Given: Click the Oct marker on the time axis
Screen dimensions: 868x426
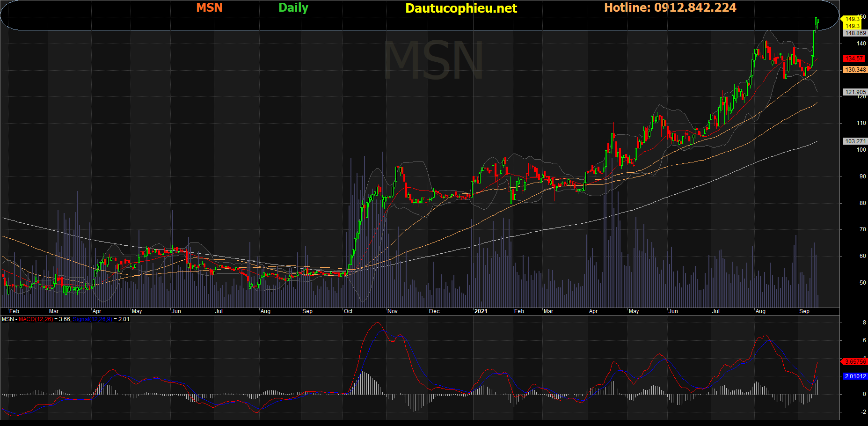Looking at the screenshot, I should tap(348, 311).
